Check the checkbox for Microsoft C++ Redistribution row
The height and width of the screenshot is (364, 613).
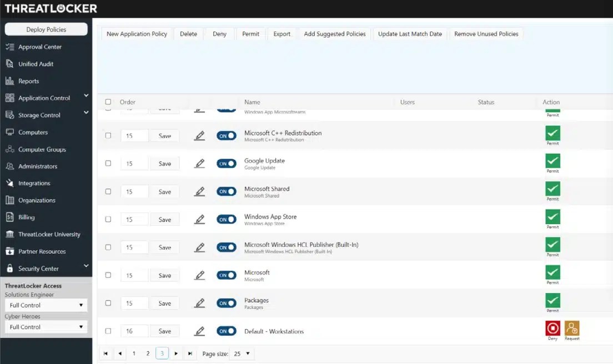click(108, 135)
